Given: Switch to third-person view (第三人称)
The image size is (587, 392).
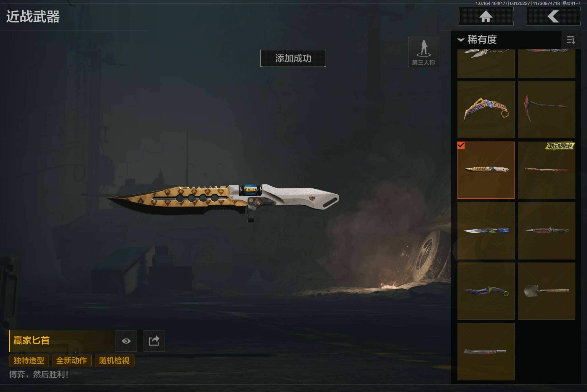Looking at the screenshot, I should point(424,52).
